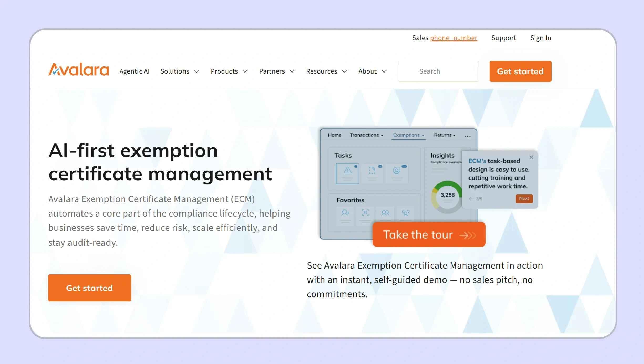Click the 'Compliance overview' subtitle text
This screenshot has width=644, height=364.
pos(446,162)
